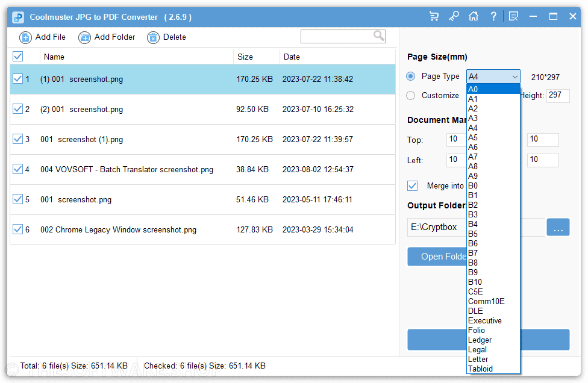Click the Open Folder button
588x383 pixels.
point(437,257)
